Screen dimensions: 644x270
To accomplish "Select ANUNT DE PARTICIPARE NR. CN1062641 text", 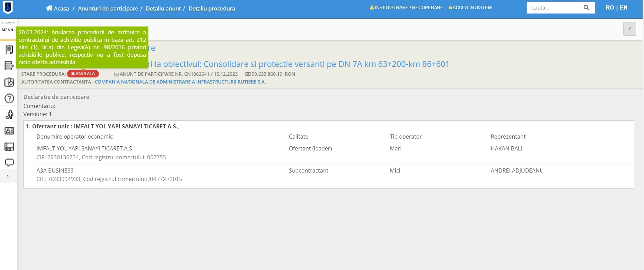I will pyautogui.click(x=179, y=74).
